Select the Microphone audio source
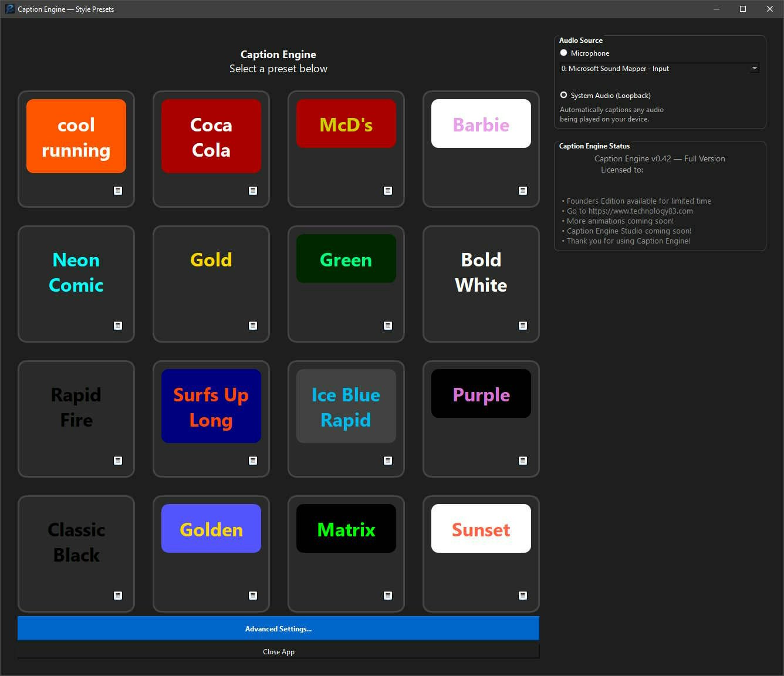The width and height of the screenshot is (784, 676). click(x=563, y=53)
